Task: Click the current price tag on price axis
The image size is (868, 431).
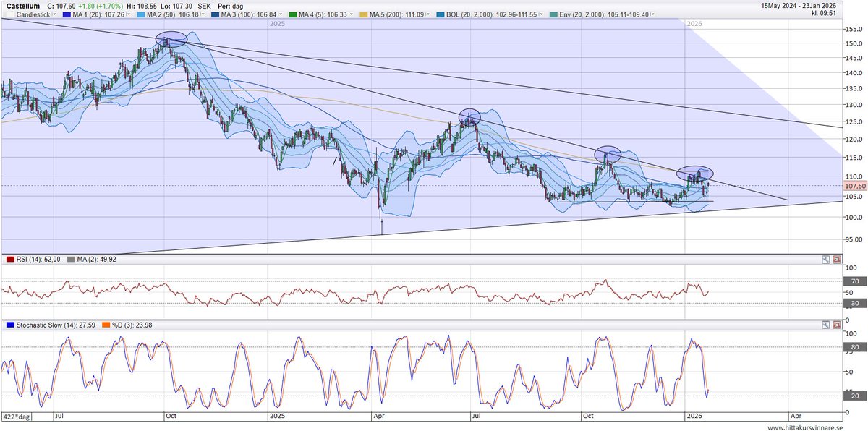Action: [855, 186]
